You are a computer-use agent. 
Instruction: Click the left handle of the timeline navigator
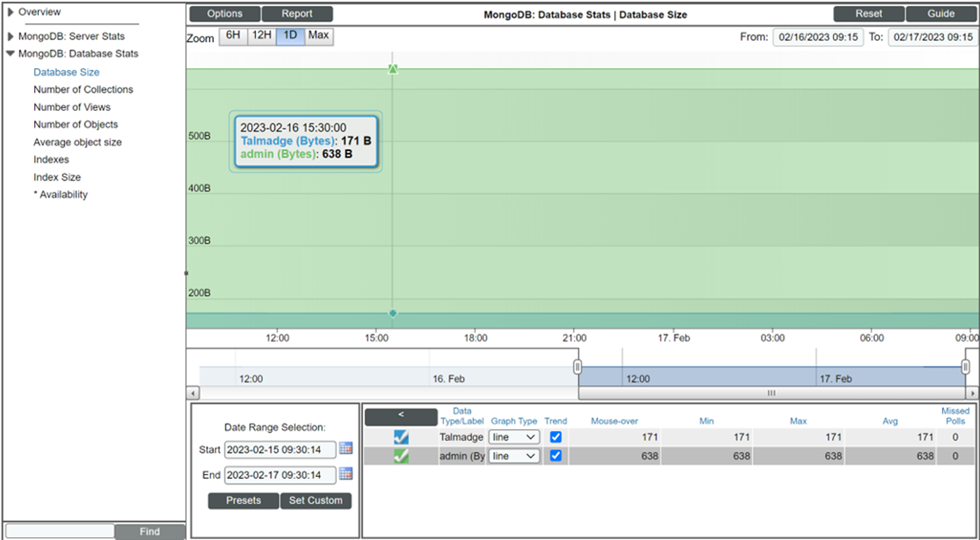[577, 366]
